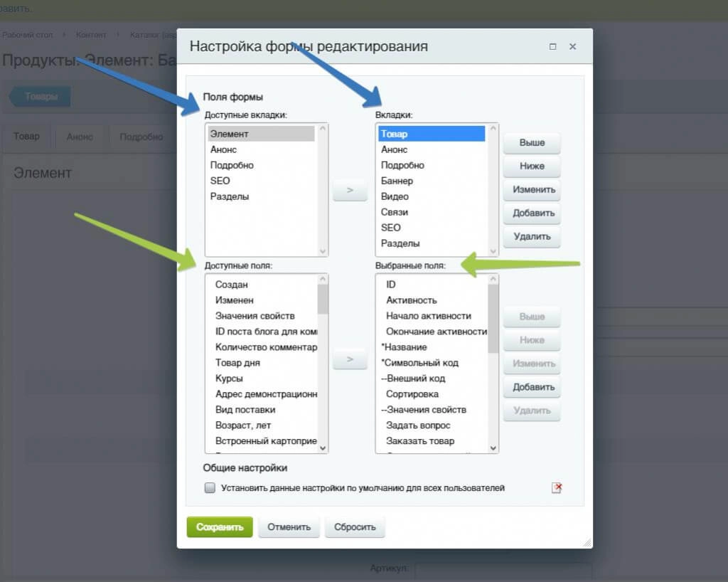Select SEO in Вкладки list
This screenshot has width=728, height=582.
(x=432, y=228)
